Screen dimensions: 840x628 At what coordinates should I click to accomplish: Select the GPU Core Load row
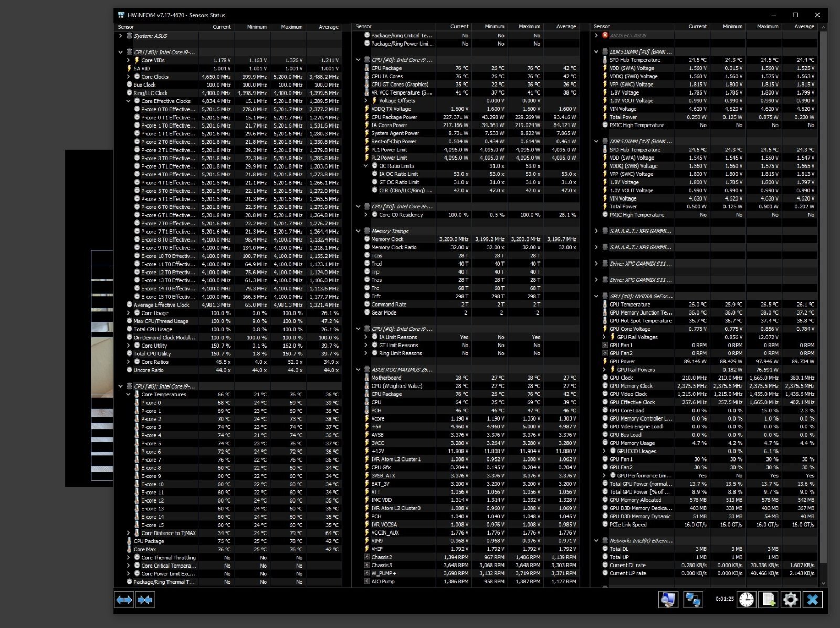point(704,411)
